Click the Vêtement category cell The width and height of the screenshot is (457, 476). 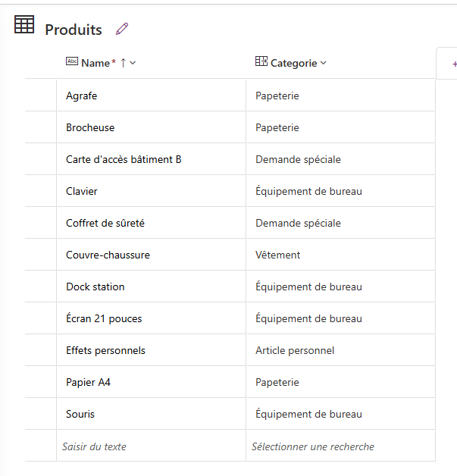coord(340,255)
